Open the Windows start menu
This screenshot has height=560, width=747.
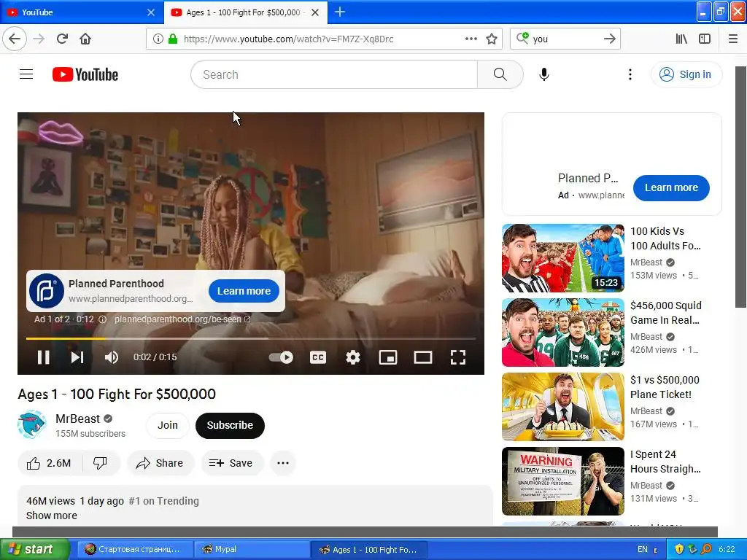[35, 549]
